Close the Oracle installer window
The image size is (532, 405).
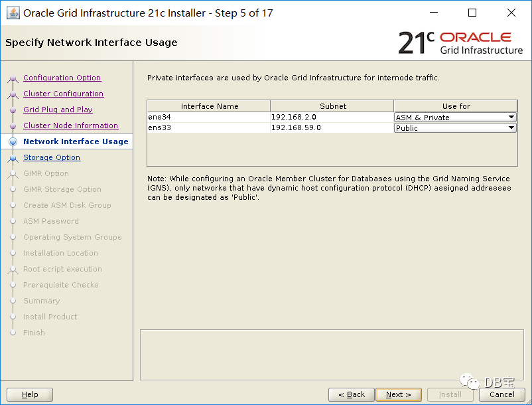tap(511, 13)
